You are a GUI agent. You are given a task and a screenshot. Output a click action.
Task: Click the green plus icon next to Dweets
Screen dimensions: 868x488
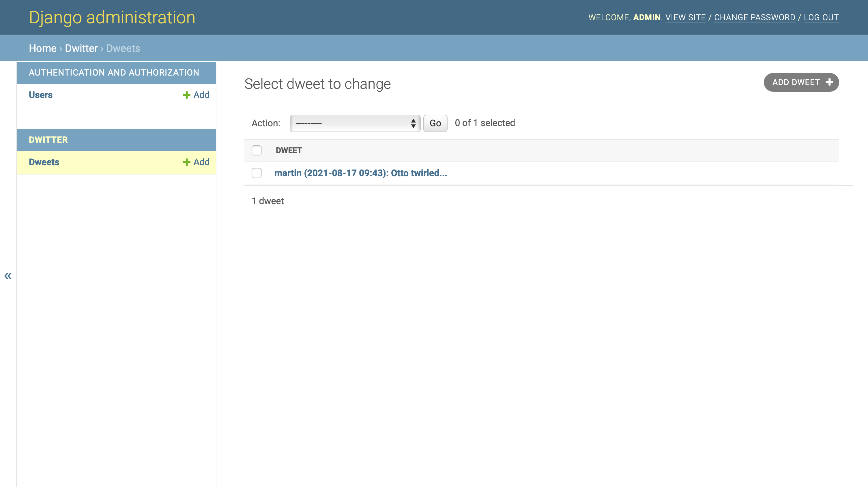tap(186, 162)
